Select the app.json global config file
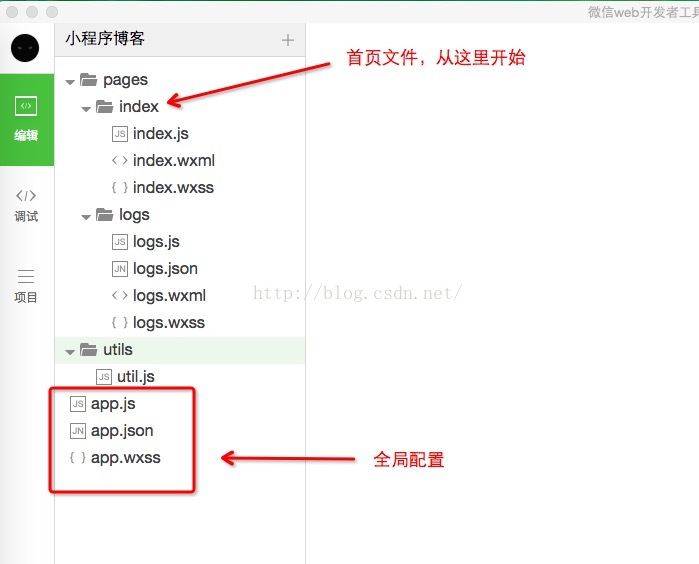The width and height of the screenshot is (699, 564). 121,431
